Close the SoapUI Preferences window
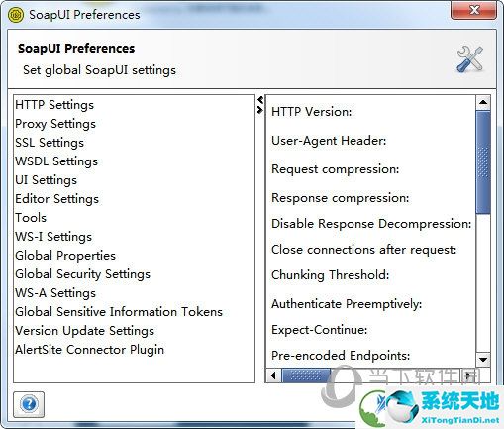The image size is (504, 429). [x=474, y=10]
